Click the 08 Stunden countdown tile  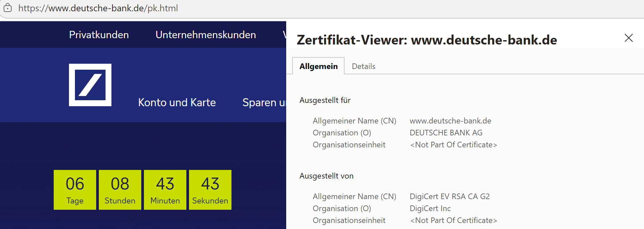[x=120, y=190]
